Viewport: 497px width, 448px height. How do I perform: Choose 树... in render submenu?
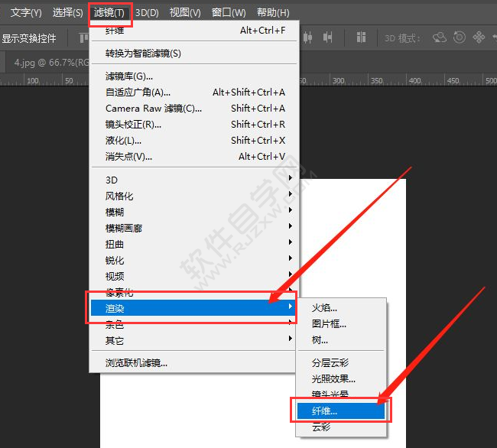[x=341, y=340]
